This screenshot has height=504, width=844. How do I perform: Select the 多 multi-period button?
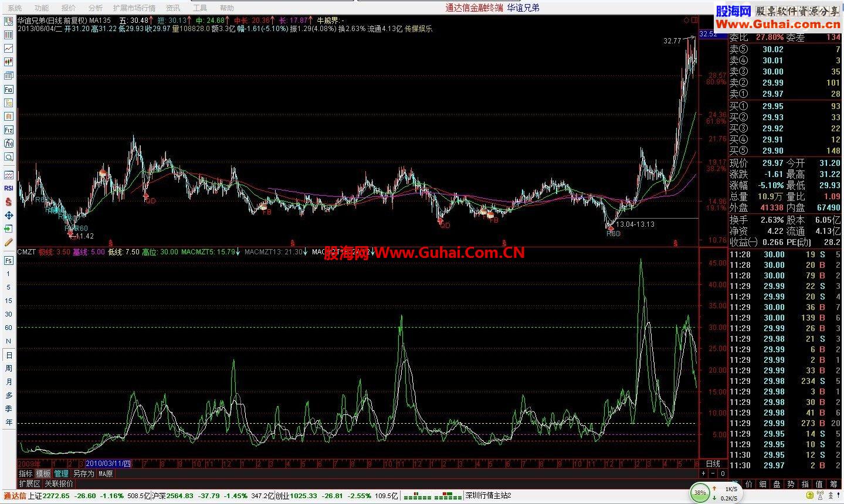pyautogui.click(x=9, y=395)
